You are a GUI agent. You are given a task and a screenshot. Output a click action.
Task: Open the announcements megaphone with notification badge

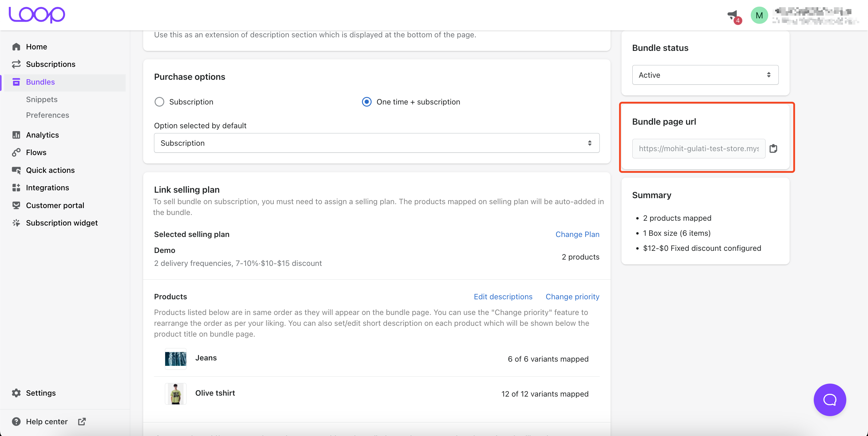[x=734, y=15]
